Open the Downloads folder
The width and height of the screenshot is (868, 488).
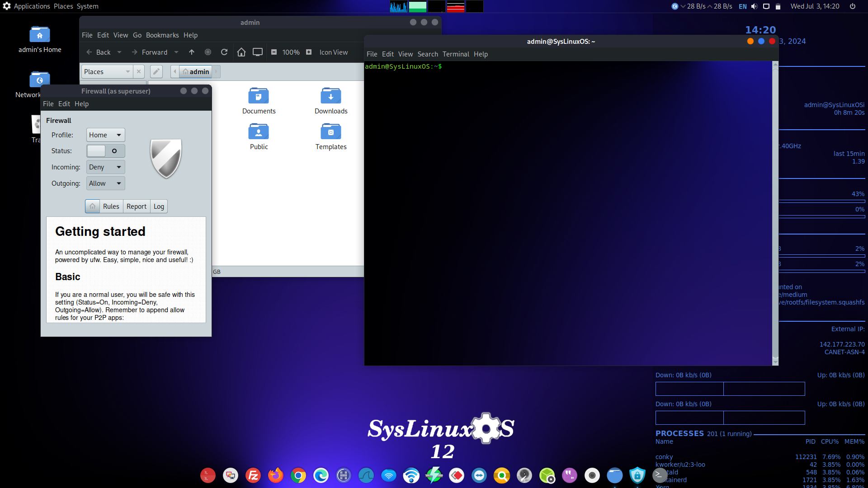tap(331, 101)
